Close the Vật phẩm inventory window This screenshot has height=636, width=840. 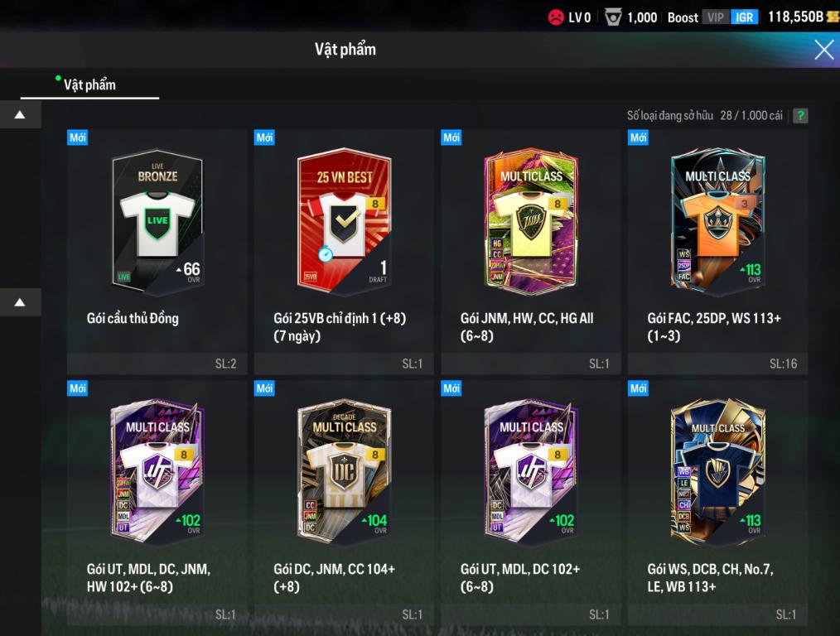tap(824, 50)
